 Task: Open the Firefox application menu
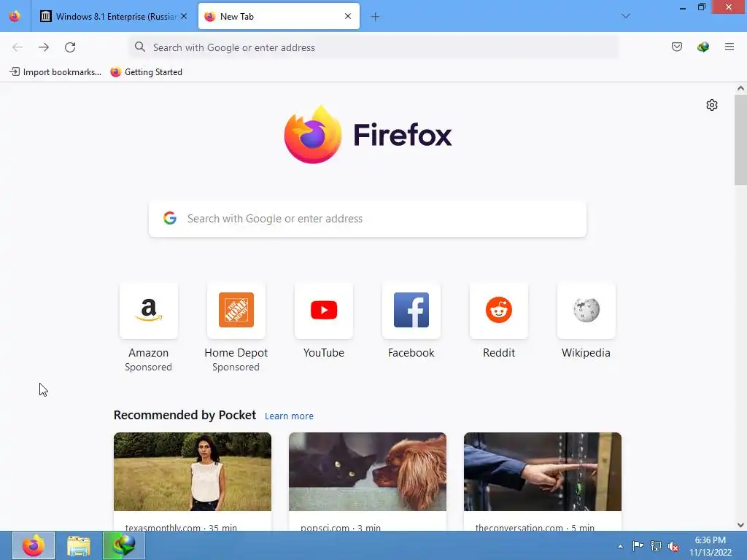pyautogui.click(x=729, y=47)
